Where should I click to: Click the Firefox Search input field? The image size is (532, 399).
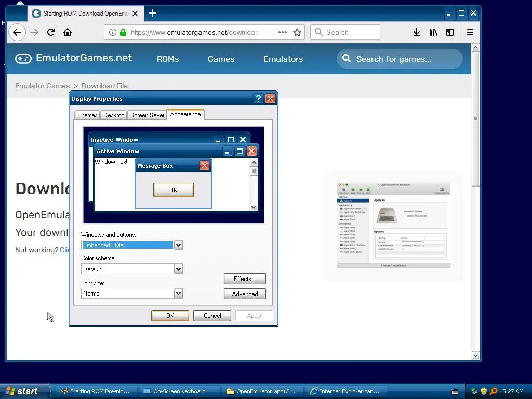(345, 32)
